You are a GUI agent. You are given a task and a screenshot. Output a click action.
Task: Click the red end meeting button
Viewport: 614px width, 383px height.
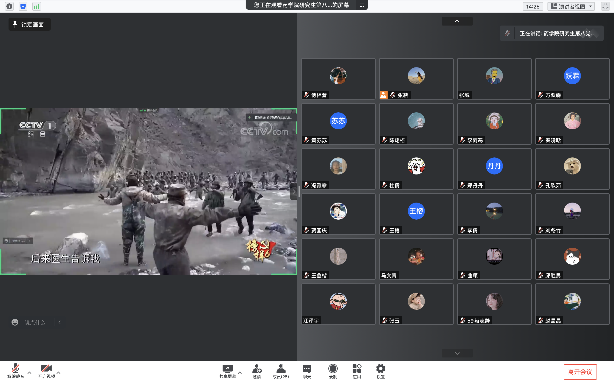point(580,372)
